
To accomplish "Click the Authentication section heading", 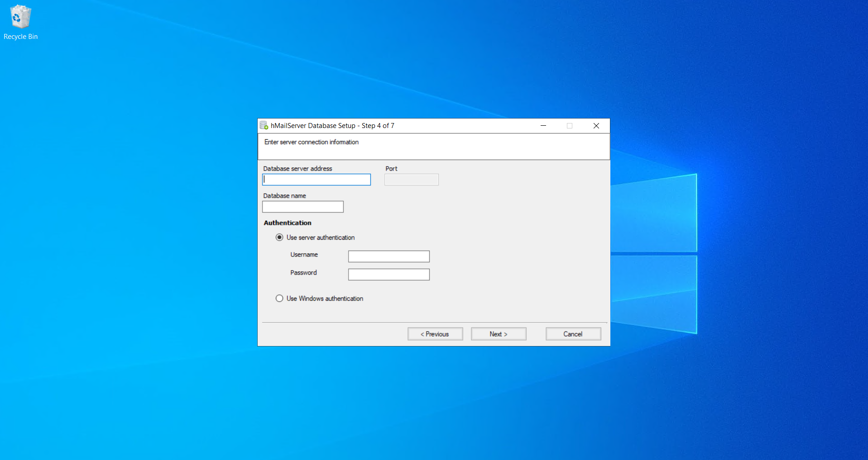I will pos(288,223).
